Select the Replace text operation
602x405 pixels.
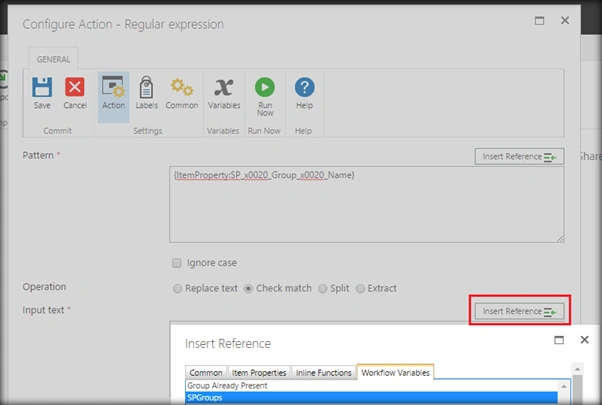point(177,289)
